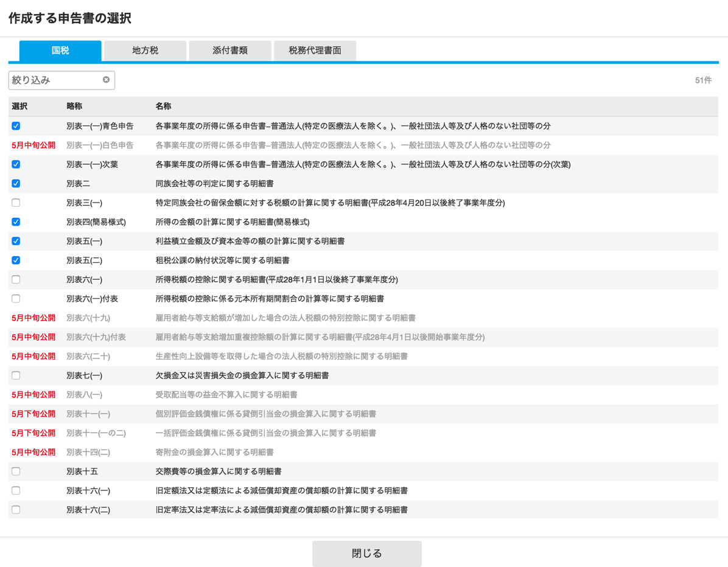Open the 添付書類 tab
The image size is (728, 567).
(230, 50)
